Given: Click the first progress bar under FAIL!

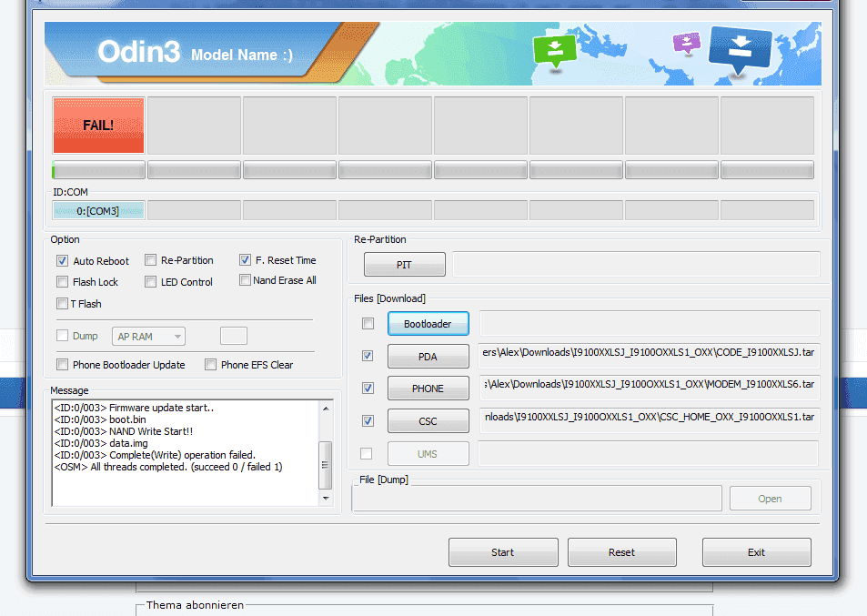Looking at the screenshot, I should coord(98,170).
